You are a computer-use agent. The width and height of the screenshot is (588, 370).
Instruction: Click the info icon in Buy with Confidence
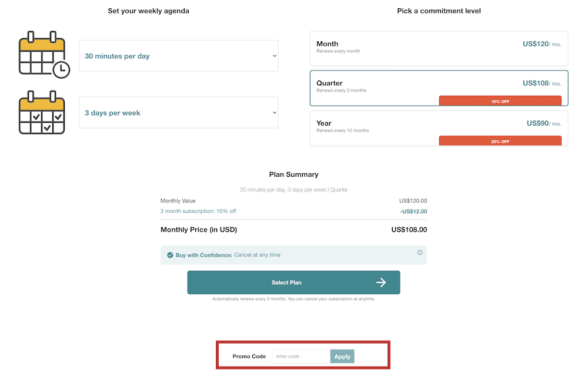pos(420,253)
